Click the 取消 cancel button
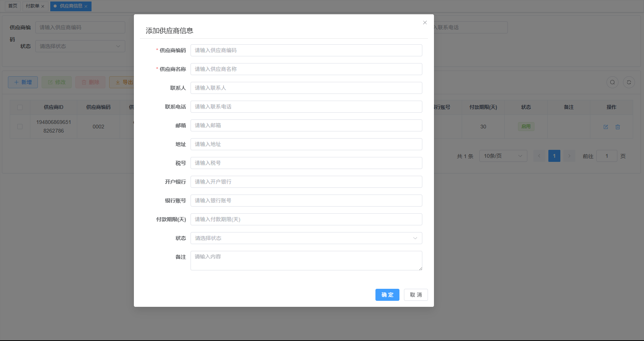 pos(416,295)
